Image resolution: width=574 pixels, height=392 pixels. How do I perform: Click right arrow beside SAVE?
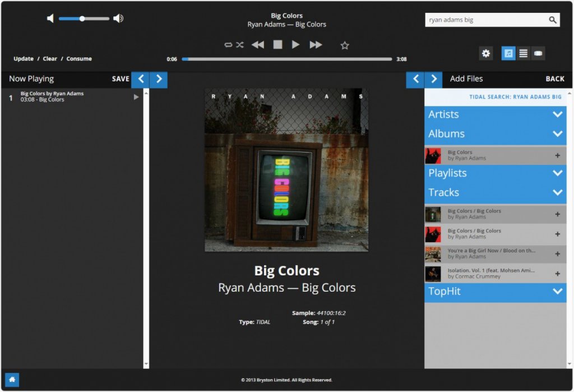[x=159, y=79]
